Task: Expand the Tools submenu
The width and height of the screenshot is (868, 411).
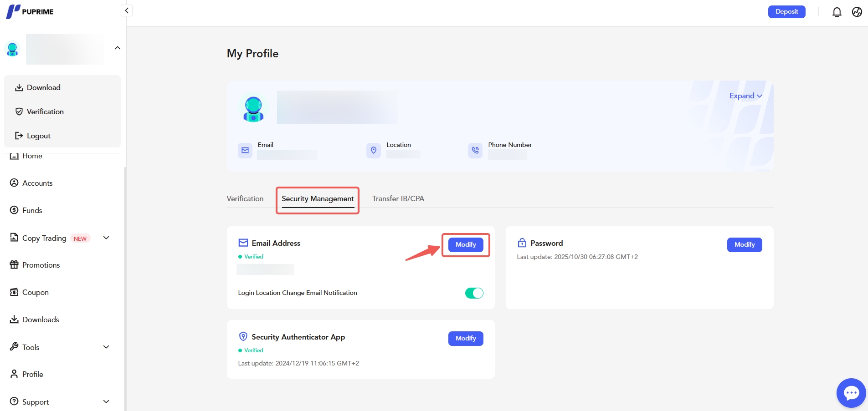Action: coord(106,347)
